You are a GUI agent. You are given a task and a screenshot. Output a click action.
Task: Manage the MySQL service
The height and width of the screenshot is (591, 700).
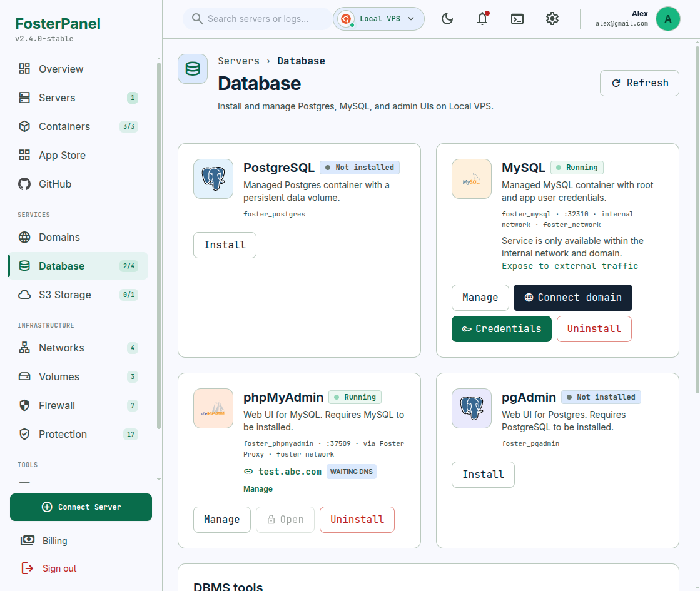click(480, 298)
